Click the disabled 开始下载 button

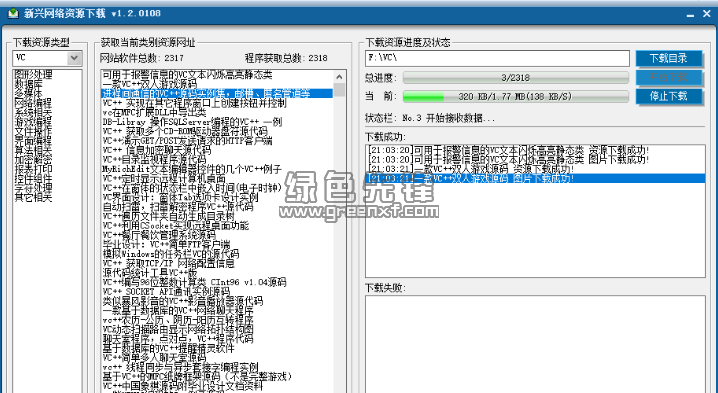669,77
